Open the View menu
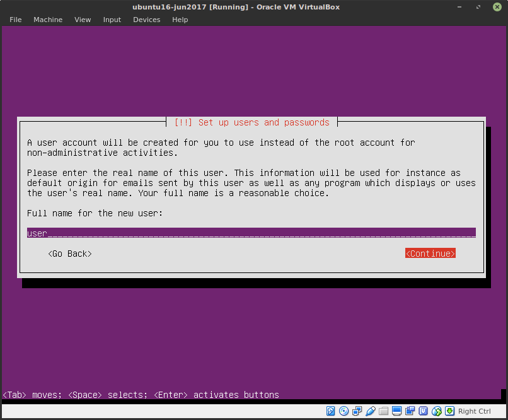Viewport: 508px width, 420px height. point(83,20)
